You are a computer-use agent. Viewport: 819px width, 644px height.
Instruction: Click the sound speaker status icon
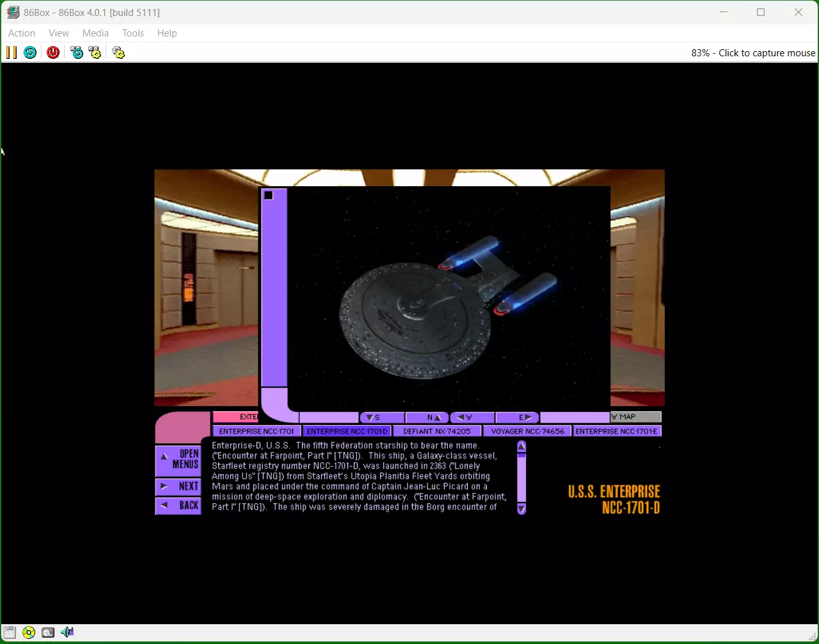67,632
